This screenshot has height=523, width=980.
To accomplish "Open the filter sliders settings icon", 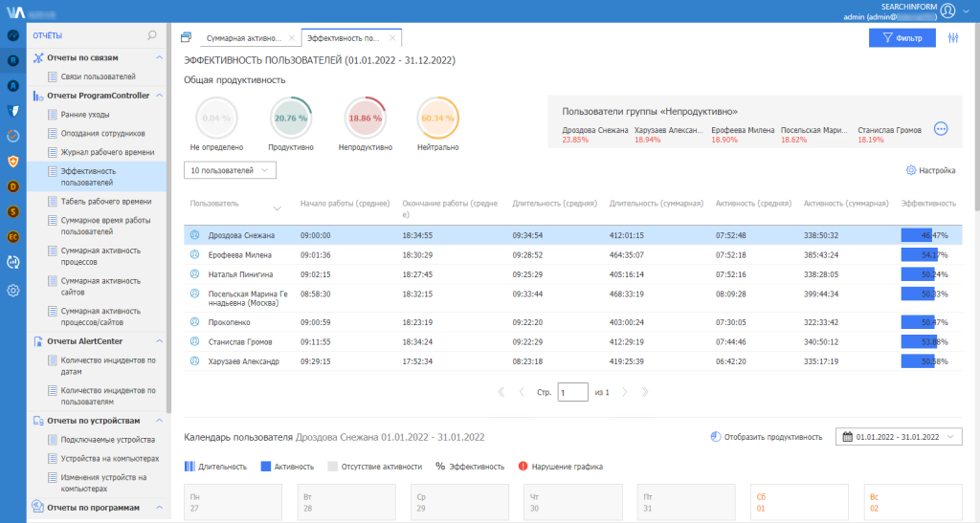I will (953, 38).
